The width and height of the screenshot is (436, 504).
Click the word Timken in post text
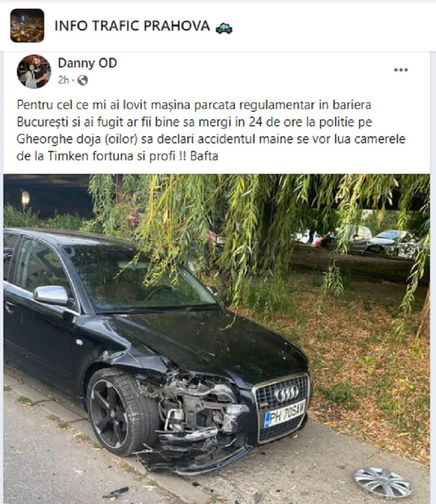tap(68, 156)
